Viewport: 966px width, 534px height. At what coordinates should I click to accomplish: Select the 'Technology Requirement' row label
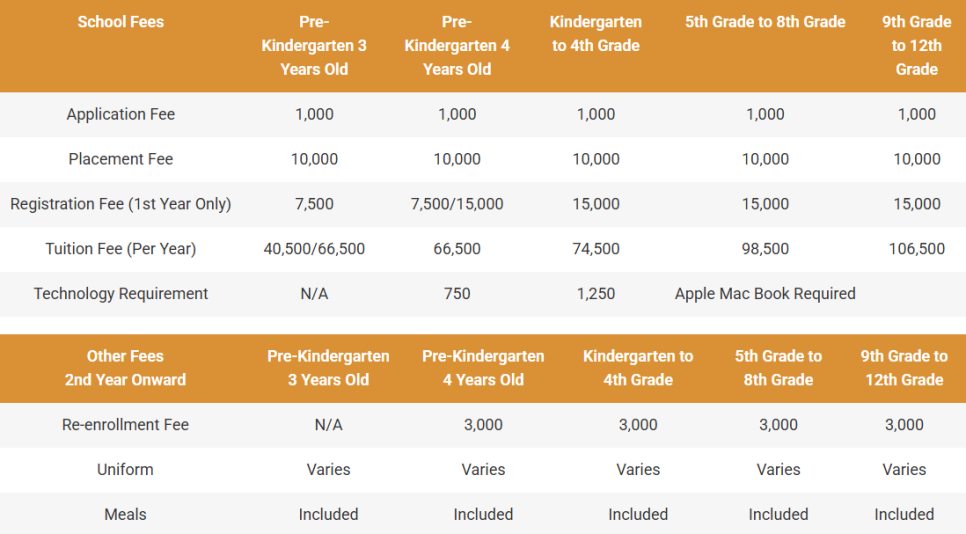120,294
